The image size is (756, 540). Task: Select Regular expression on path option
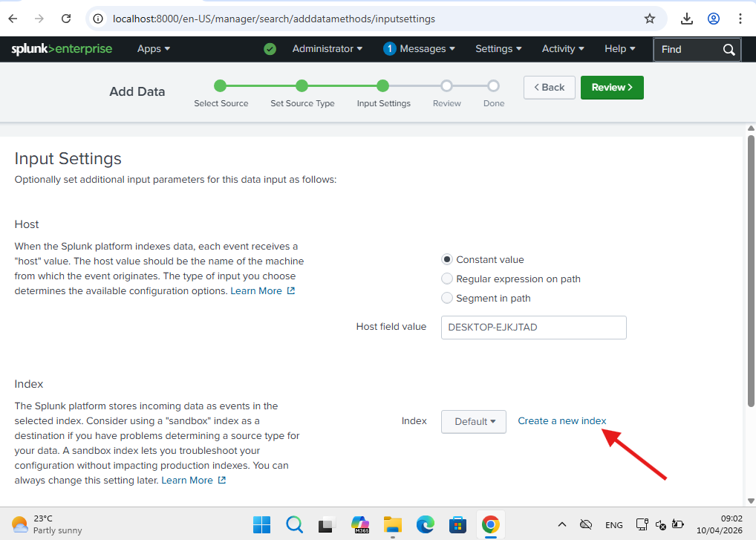coord(447,279)
